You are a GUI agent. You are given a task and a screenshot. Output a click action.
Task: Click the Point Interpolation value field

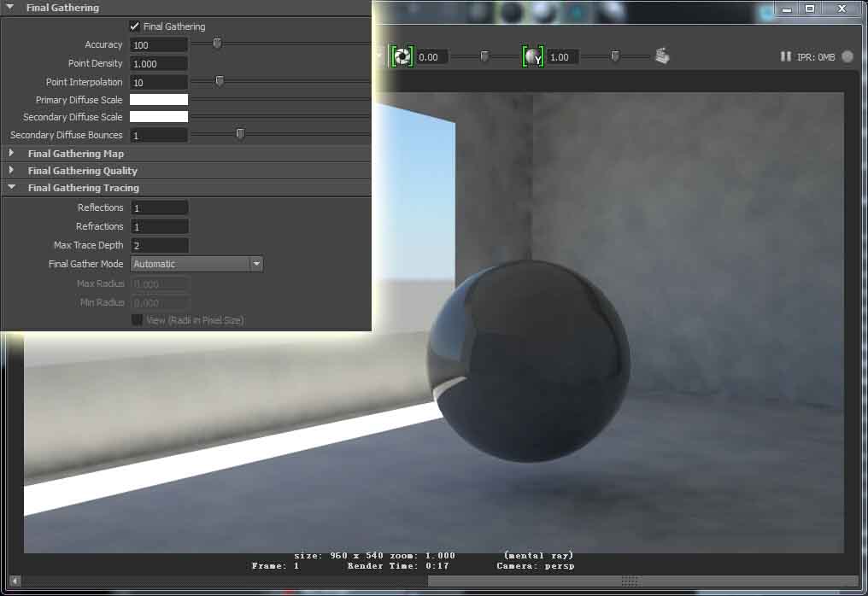159,83
